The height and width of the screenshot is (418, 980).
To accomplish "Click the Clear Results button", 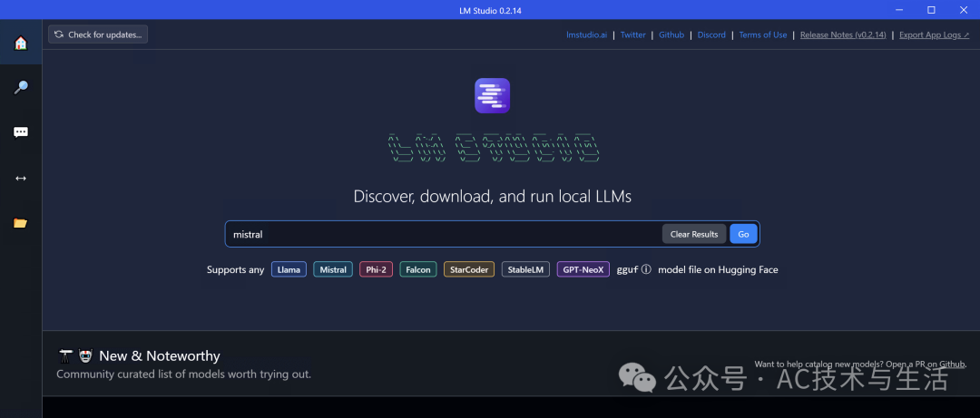I will click(x=694, y=234).
